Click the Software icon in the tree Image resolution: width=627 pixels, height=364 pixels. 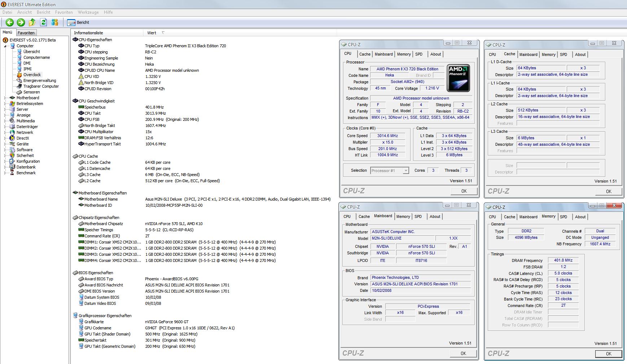(x=12, y=150)
